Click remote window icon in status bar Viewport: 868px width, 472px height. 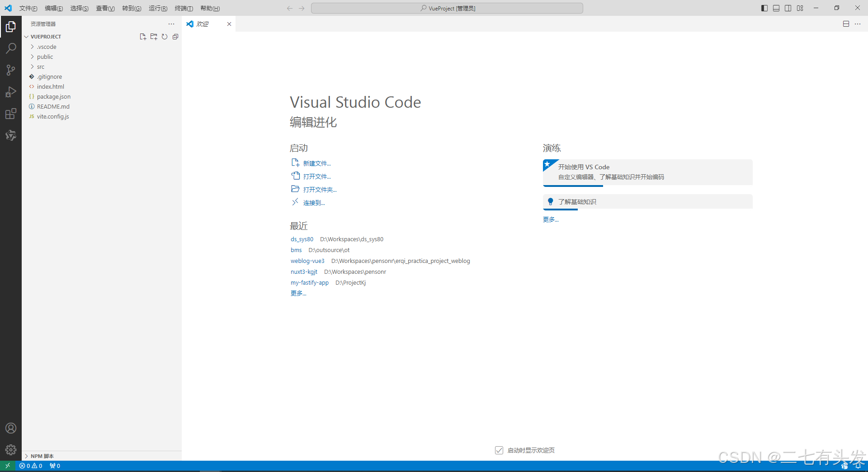click(x=8, y=466)
